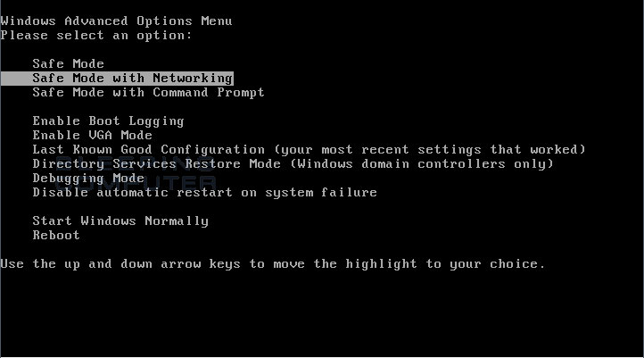
Task: Click the Windows Advanced Options Menu title
Action: pyautogui.click(x=116, y=21)
